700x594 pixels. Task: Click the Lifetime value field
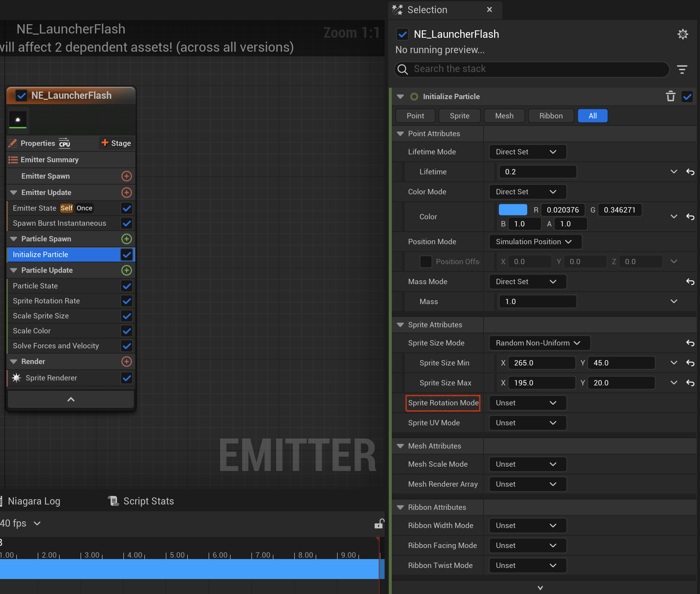coord(538,172)
